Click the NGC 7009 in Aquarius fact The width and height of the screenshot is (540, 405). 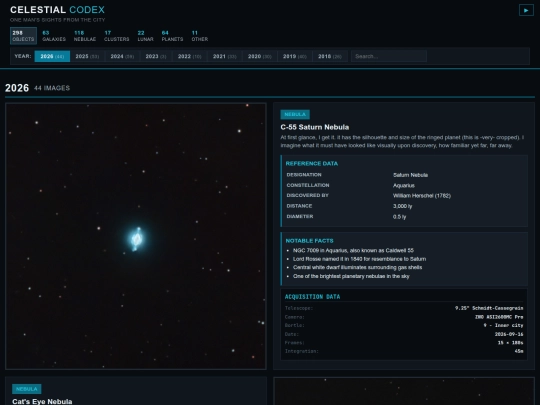353,250
